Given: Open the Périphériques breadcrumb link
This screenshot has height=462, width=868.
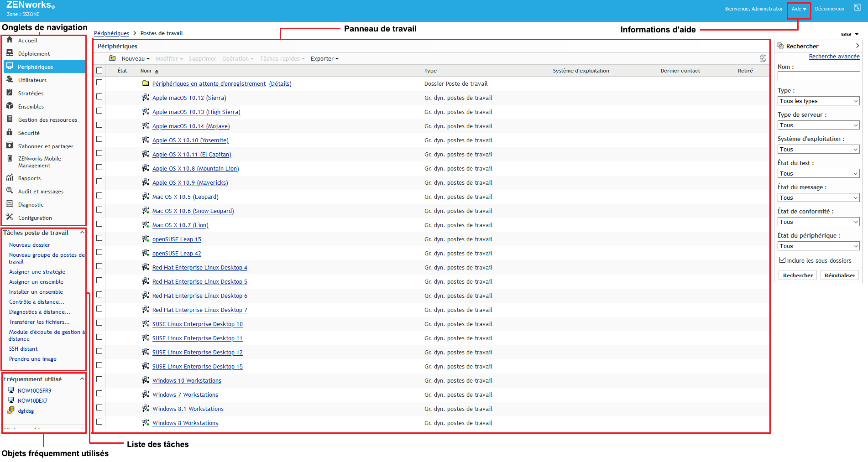Looking at the screenshot, I should (x=111, y=33).
